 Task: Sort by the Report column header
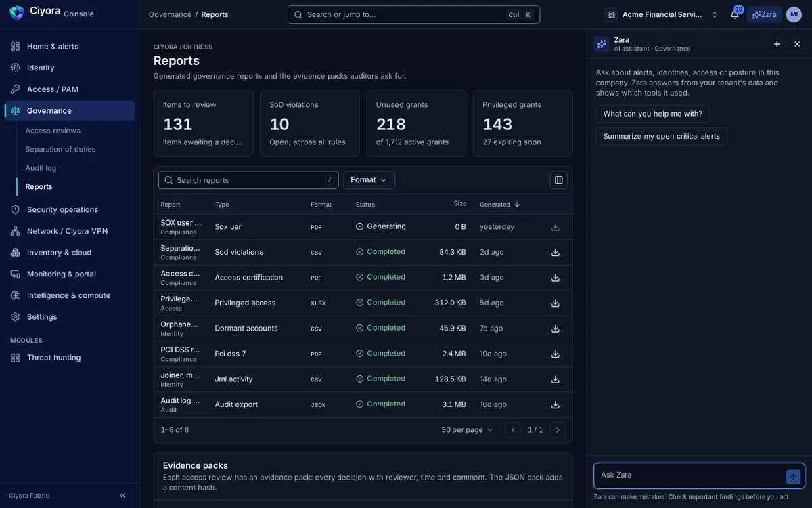click(x=171, y=205)
